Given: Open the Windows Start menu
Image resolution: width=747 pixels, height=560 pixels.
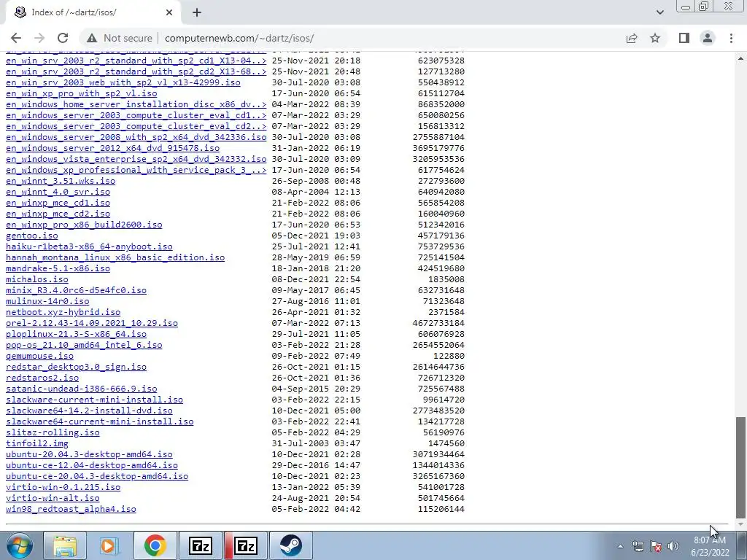Looking at the screenshot, I should [19, 545].
